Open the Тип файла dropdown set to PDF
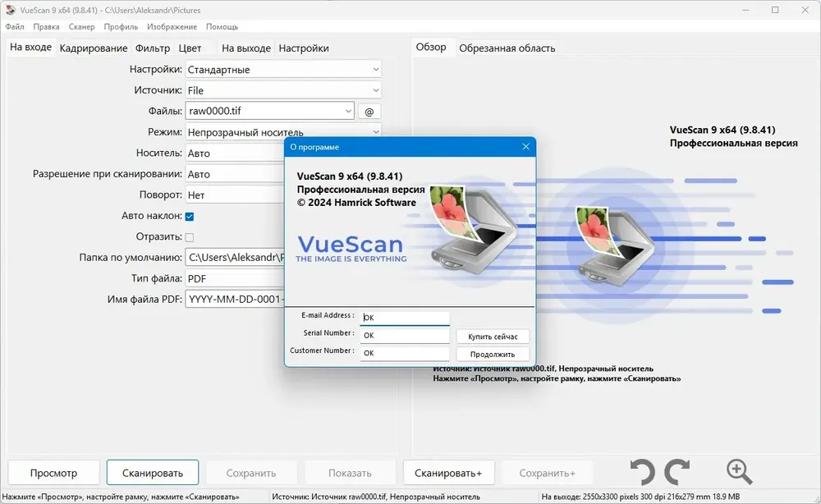This screenshot has height=504, width=821. [235, 278]
